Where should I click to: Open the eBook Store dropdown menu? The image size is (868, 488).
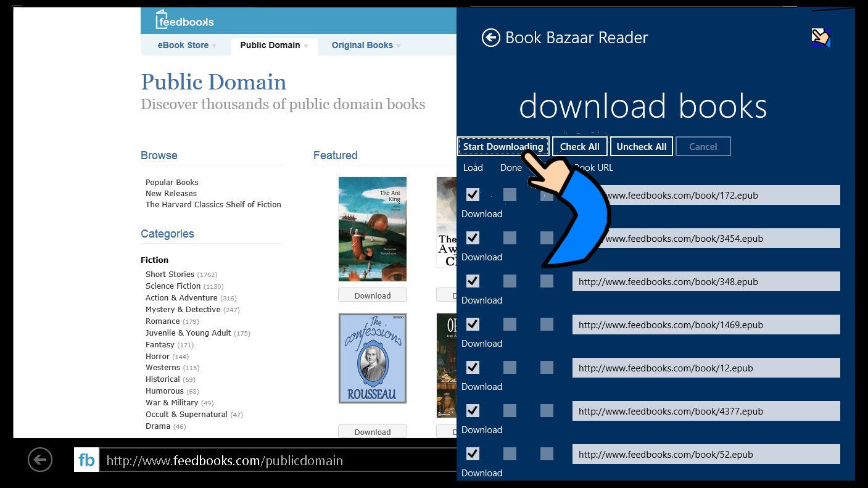(187, 46)
